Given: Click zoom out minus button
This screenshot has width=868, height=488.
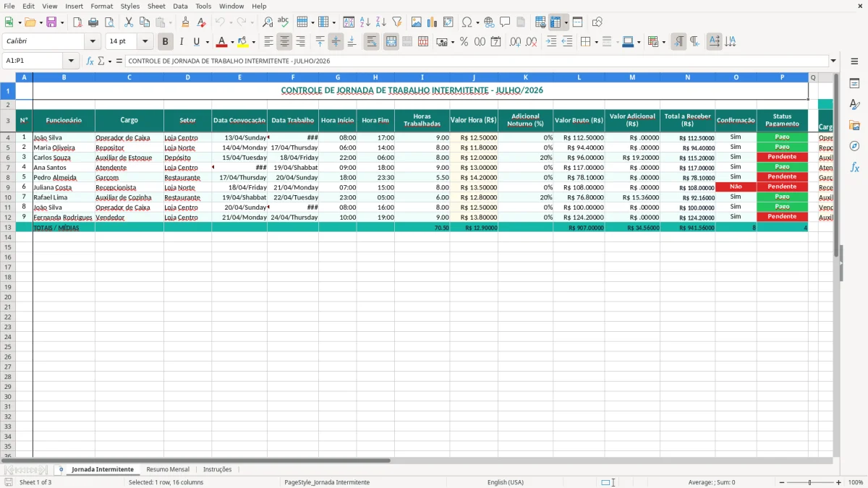Looking at the screenshot, I should tap(782, 482).
